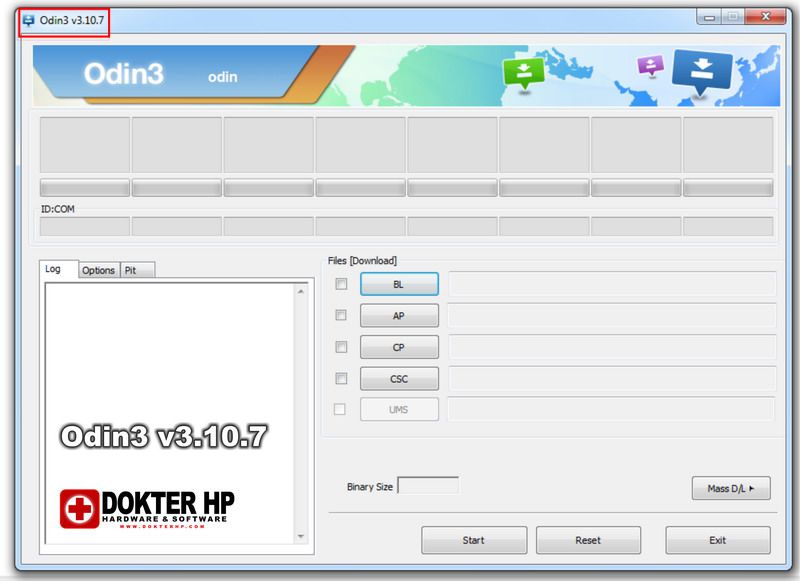Open the CSC file browser button
The image size is (800, 581).
point(399,379)
